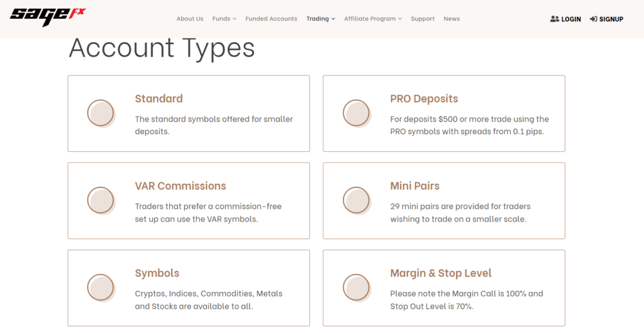The height and width of the screenshot is (333, 644).
Task: Select the PRO Deposits heading
Action: pyautogui.click(x=424, y=99)
